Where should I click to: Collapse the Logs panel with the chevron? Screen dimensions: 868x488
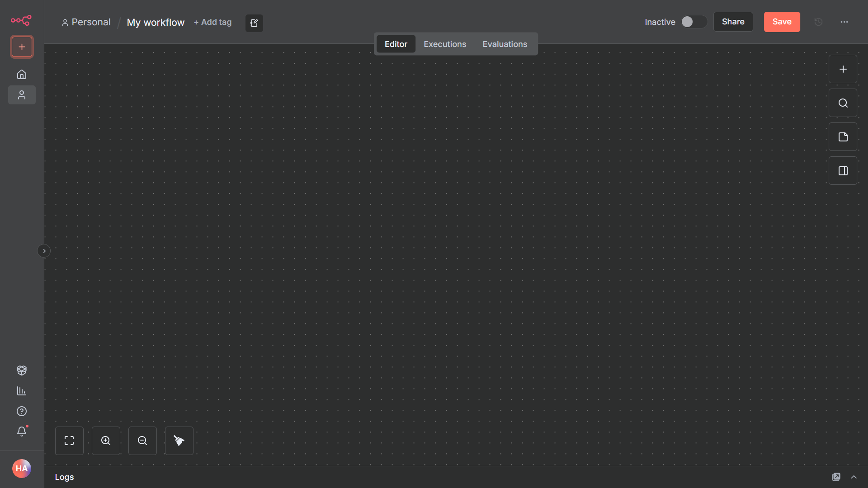tap(854, 477)
